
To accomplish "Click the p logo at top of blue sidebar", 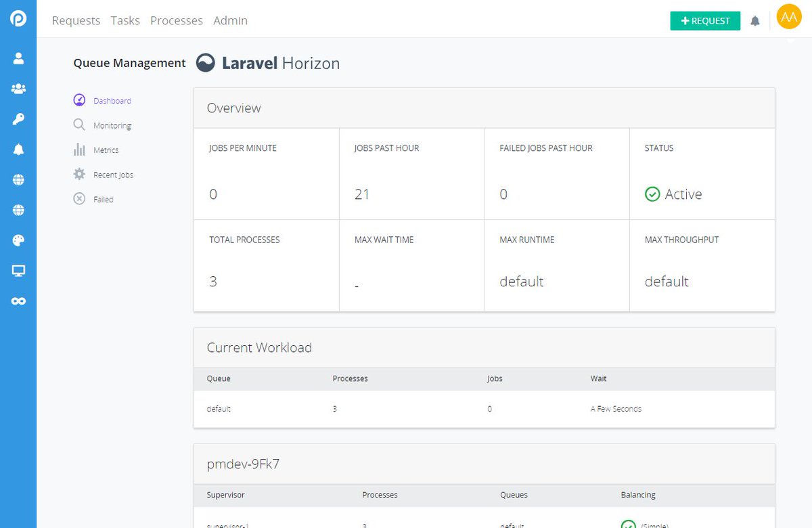I will pyautogui.click(x=18, y=18).
